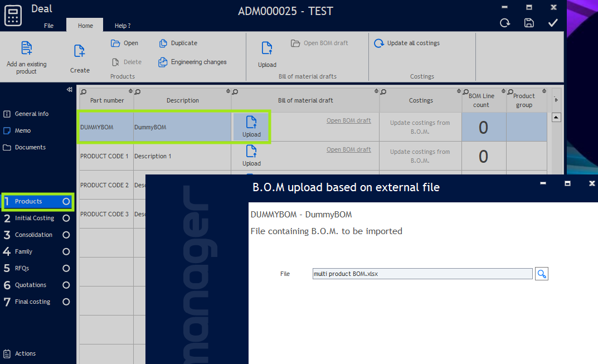The width and height of the screenshot is (598, 364).
Task: Select the Initial Costing step radio circle
Action: (x=66, y=218)
